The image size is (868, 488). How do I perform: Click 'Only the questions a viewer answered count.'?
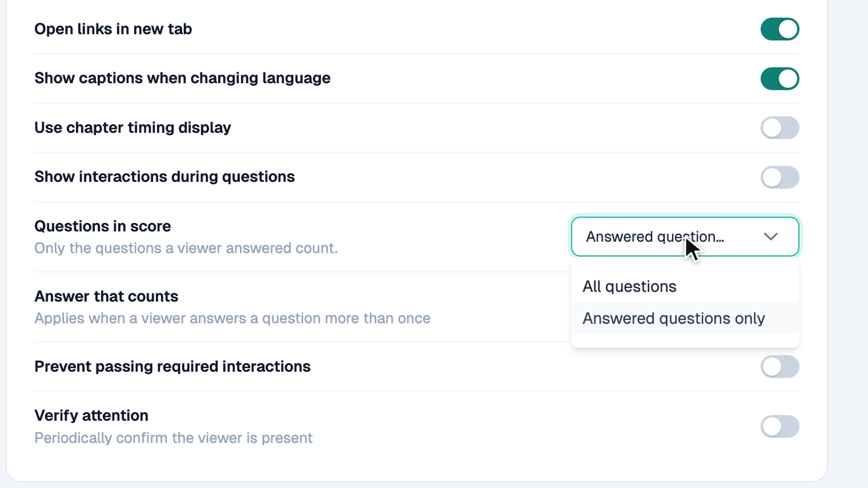(x=186, y=248)
